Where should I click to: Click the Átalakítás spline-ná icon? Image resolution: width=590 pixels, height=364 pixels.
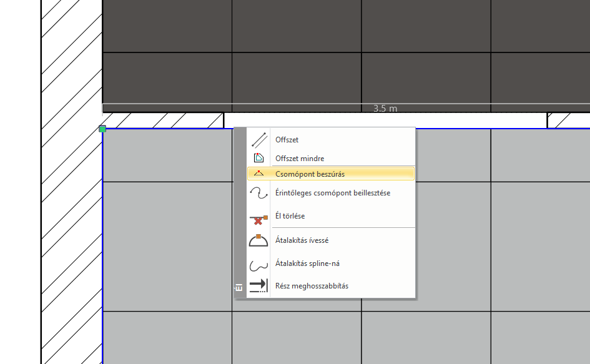[258, 265]
